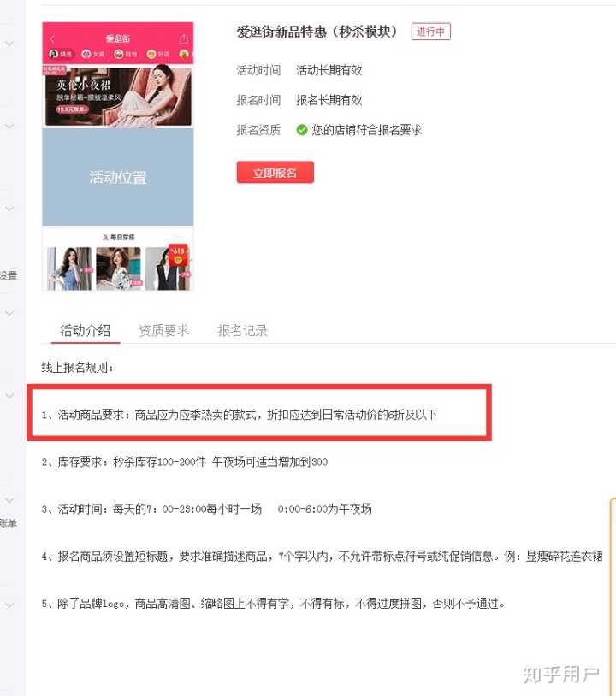Switch to the 资质要求 tab
616x696 pixels.
pyautogui.click(x=164, y=330)
